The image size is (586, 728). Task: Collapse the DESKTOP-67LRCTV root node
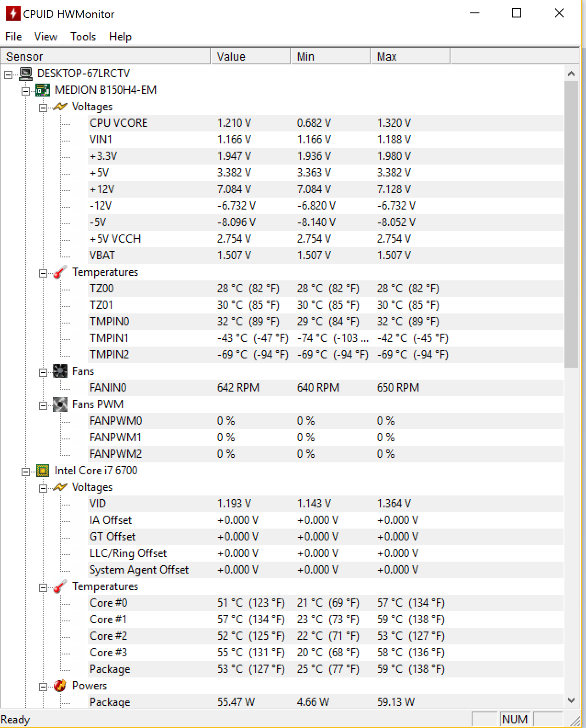point(8,74)
